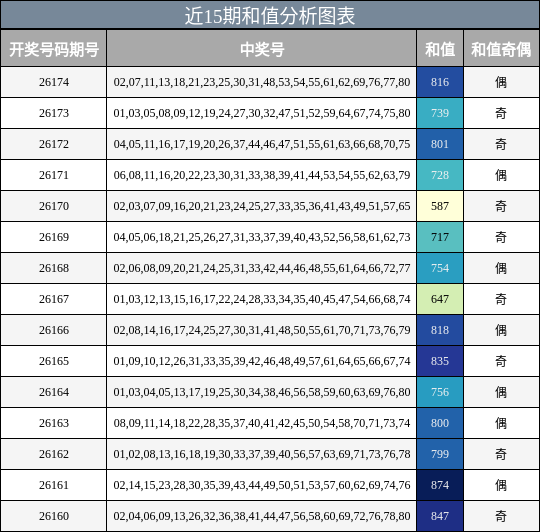Screen dimensions: 540x532
Task: Click the sum value cell 587
Action: (x=440, y=206)
